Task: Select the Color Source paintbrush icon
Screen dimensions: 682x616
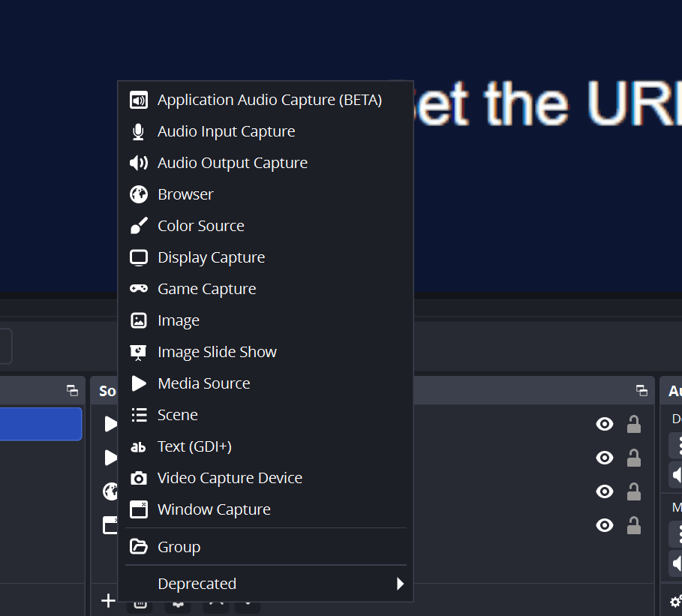Action: [x=139, y=226]
